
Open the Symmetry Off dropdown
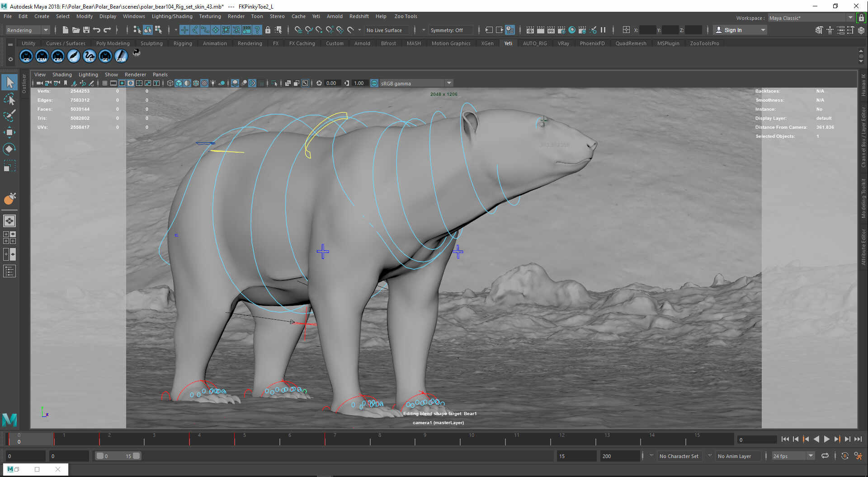tap(450, 30)
